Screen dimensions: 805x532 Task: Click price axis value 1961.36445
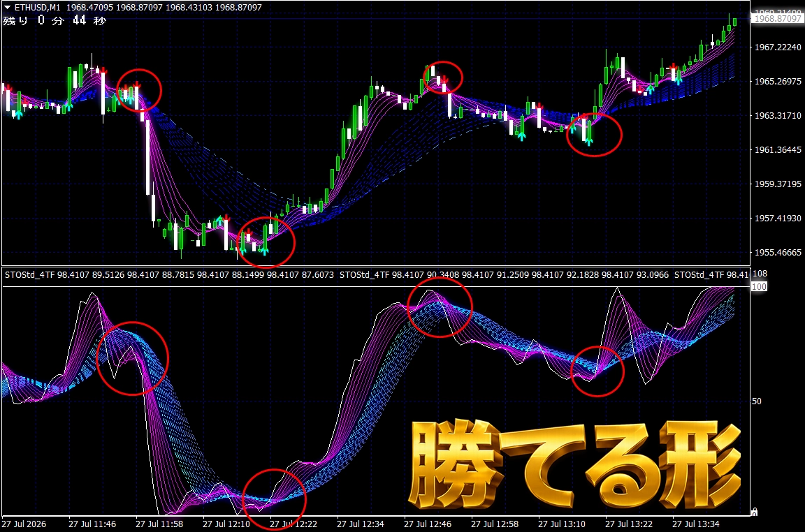click(777, 150)
